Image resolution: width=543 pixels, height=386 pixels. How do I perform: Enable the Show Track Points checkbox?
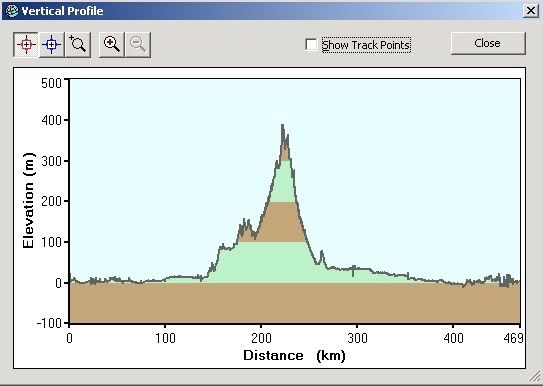coord(311,45)
